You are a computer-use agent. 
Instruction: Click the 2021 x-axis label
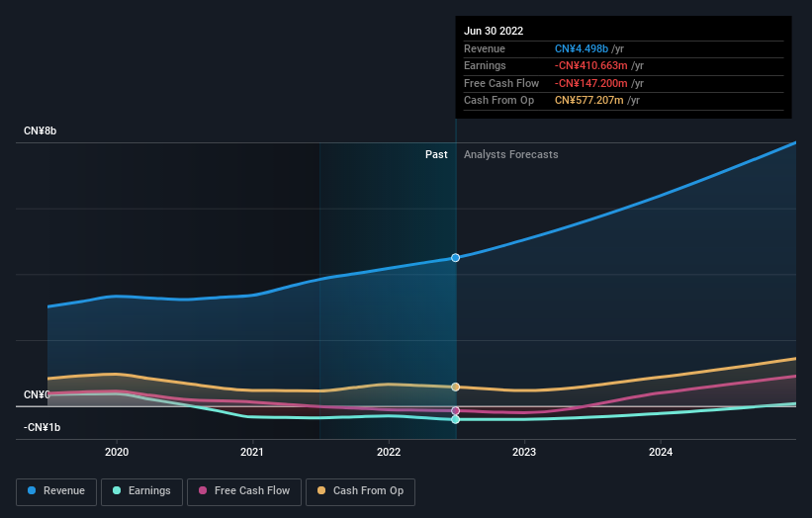point(251,452)
